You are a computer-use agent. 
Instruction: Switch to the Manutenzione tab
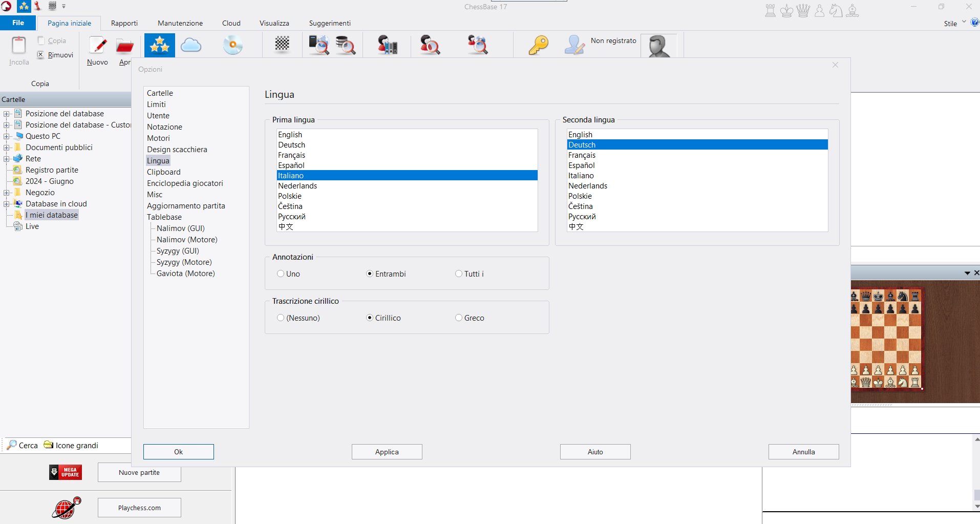180,23
